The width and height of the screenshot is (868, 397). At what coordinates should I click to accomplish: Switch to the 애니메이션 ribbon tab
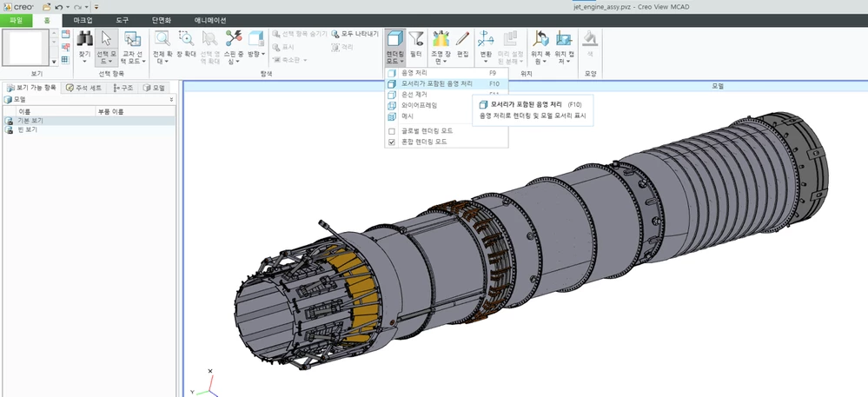click(x=209, y=21)
